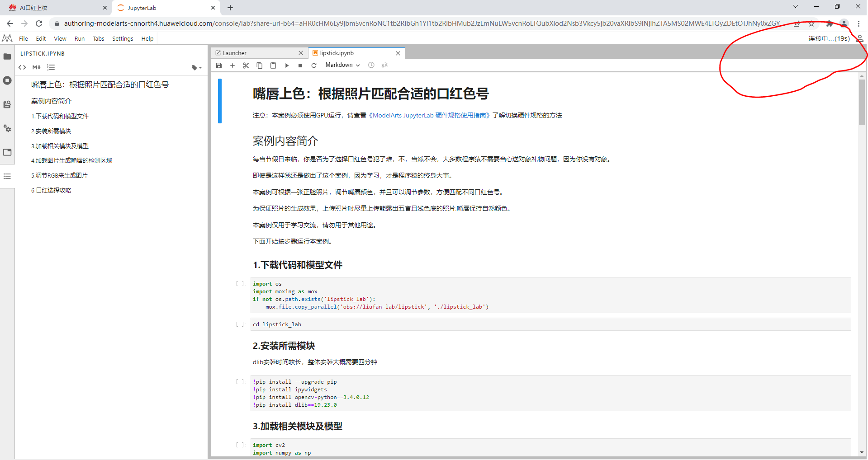This screenshot has width=868, height=460.
Task: Show running terminals and kernels panel
Action: (7, 80)
